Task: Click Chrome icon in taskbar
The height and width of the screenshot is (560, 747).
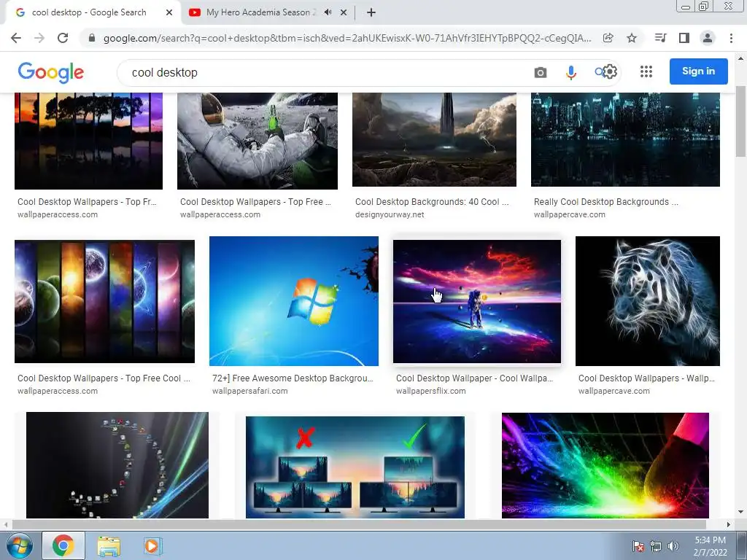Action: [63, 545]
